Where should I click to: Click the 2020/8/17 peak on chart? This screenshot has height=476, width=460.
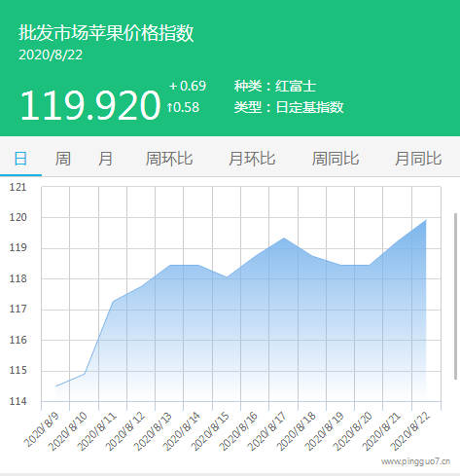(x=284, y=238)
